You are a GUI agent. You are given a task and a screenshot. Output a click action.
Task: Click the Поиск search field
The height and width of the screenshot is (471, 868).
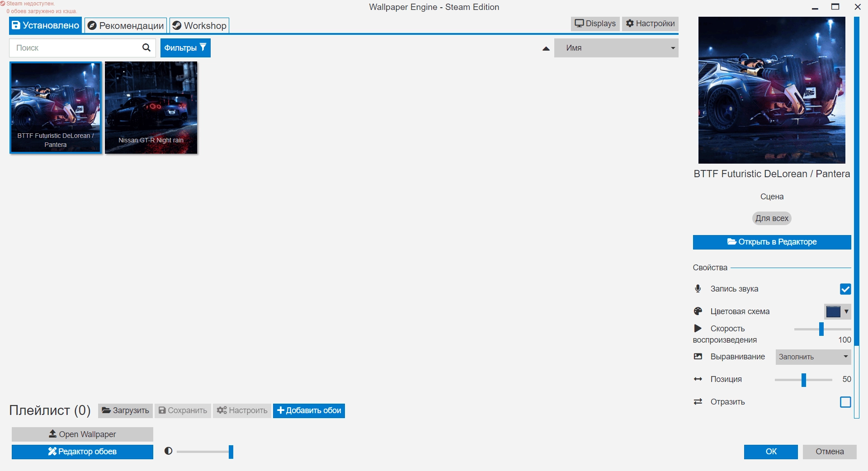[82, 48]
